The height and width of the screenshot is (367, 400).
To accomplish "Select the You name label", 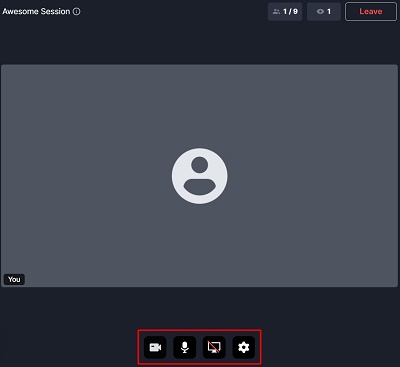I will tap(14, 279).
